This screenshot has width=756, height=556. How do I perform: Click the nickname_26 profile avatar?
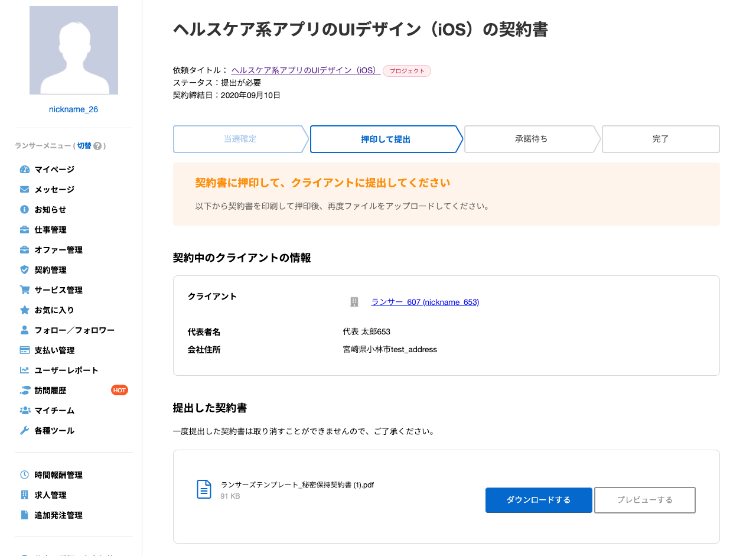click(x=73, y=50)
